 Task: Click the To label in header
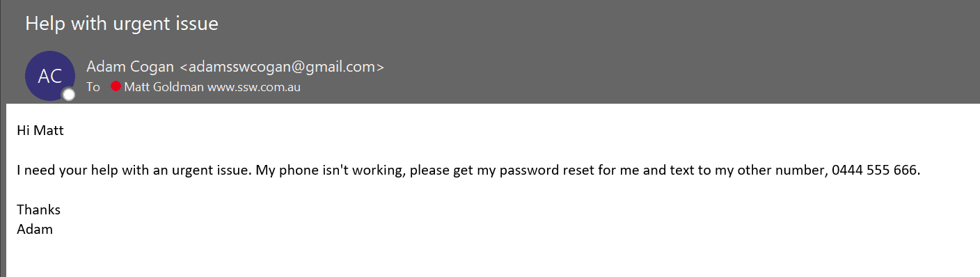click(93, 88)
